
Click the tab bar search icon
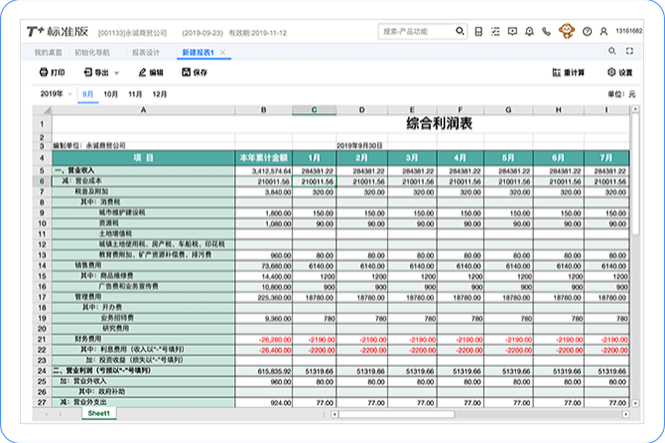[x=612, y=51]
